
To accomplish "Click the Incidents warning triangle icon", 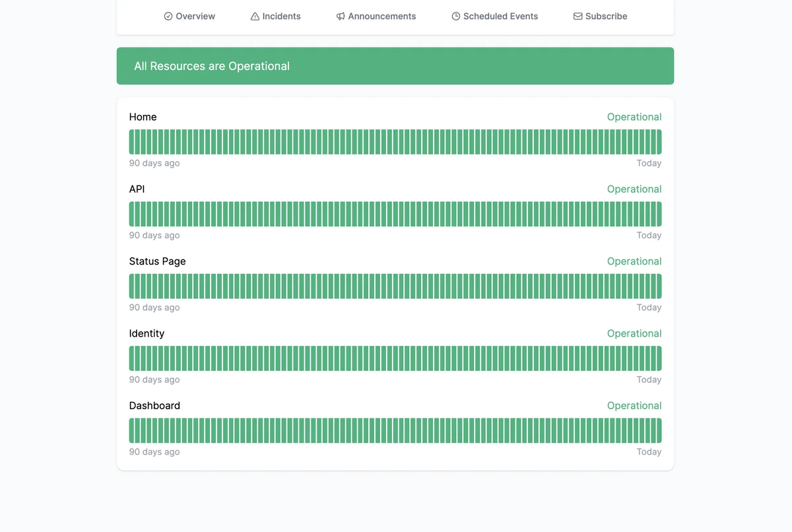I will [x=255, y=17].
